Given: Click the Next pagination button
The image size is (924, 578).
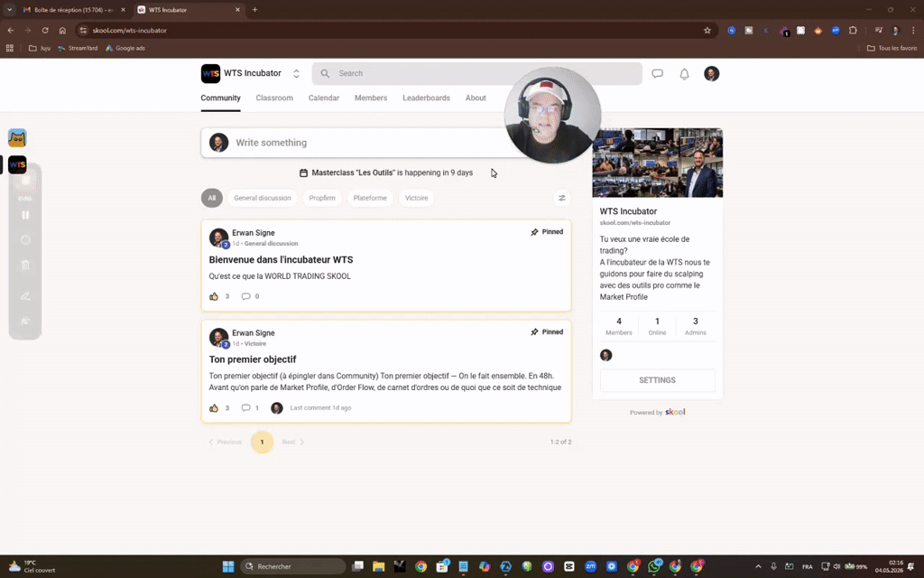Looking at the screenshot, I should [293, 442].
